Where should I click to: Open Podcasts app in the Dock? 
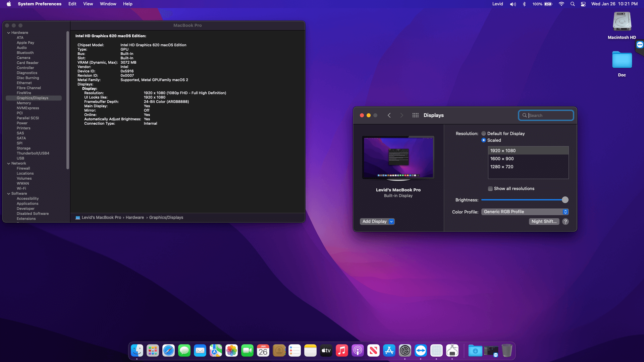[358, 351]
